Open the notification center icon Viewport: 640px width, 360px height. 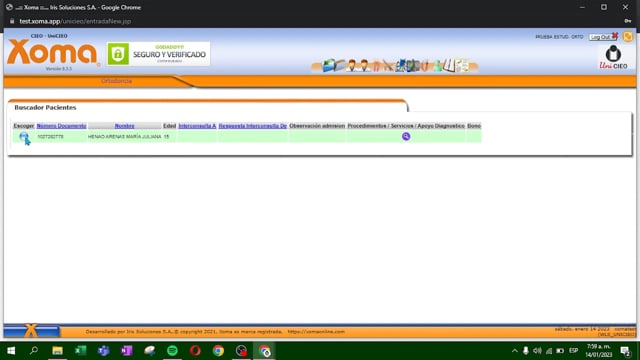pyautogui.click(x=625, y=351)
